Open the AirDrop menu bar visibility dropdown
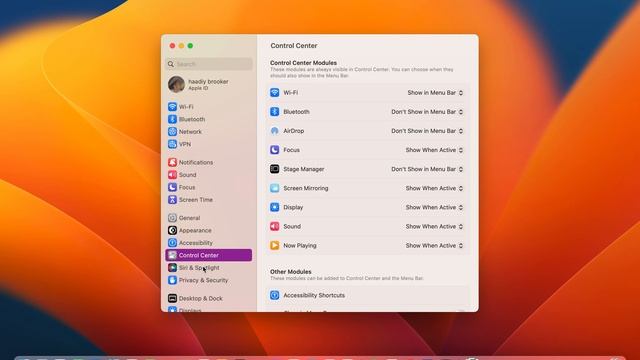 tap(427, 131)
